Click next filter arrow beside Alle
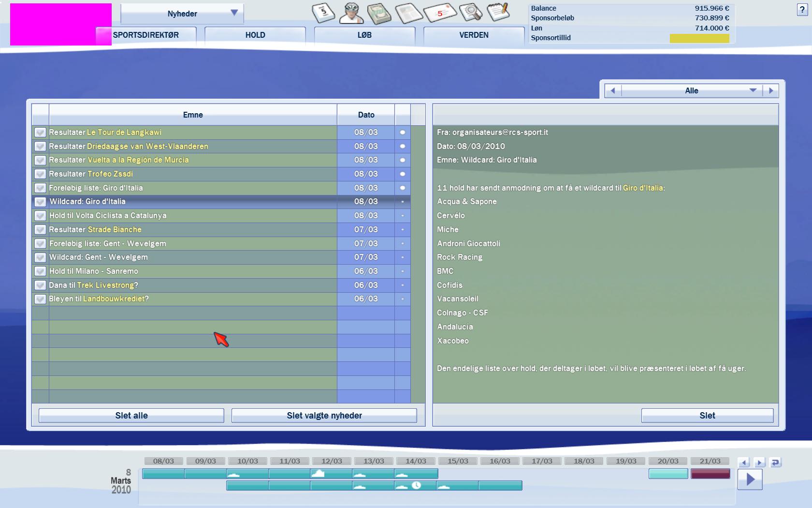The height and width of the screenshot is (508, 812). pos(771,90)
